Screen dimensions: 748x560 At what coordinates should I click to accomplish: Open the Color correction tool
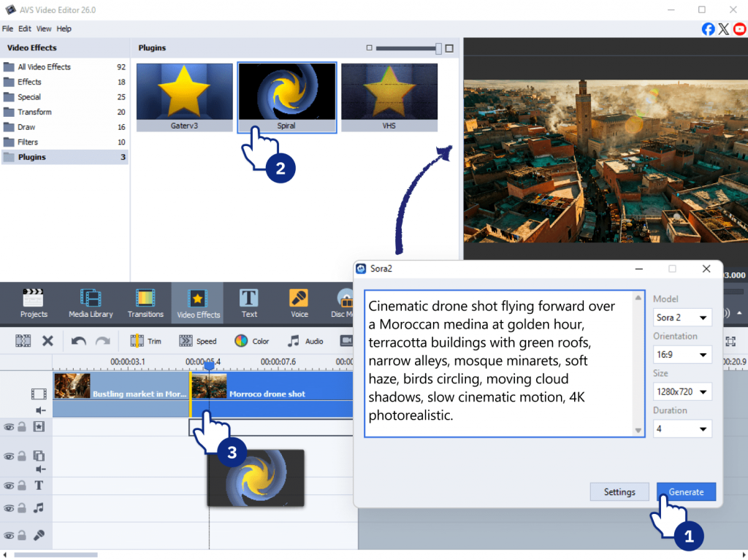[x=251, y=341]
